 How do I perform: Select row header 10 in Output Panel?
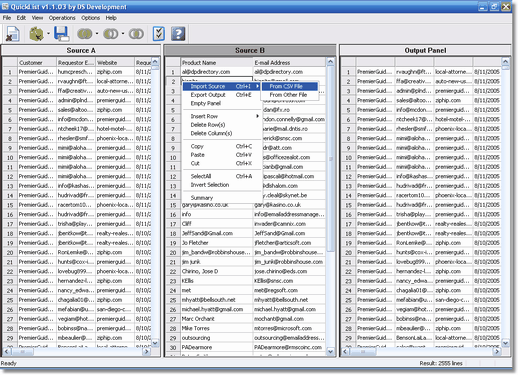pyautogui.click(x=349, y=157)
